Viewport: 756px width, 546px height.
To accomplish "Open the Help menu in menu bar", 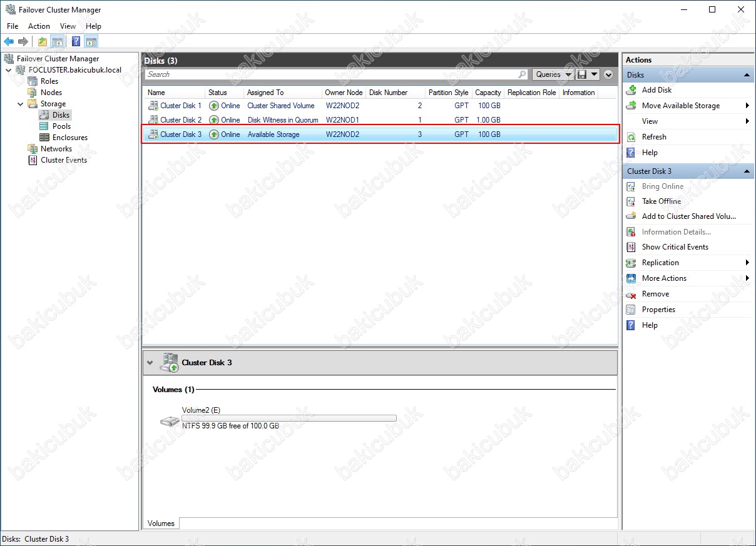I will pyautogui.click(x=93, y=26).
